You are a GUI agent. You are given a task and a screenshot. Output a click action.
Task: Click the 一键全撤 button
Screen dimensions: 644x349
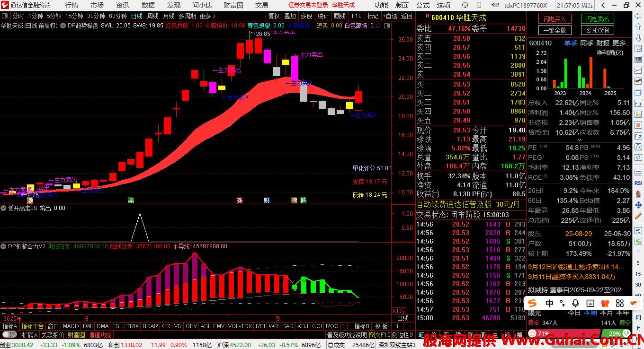(x=555, y=30)
